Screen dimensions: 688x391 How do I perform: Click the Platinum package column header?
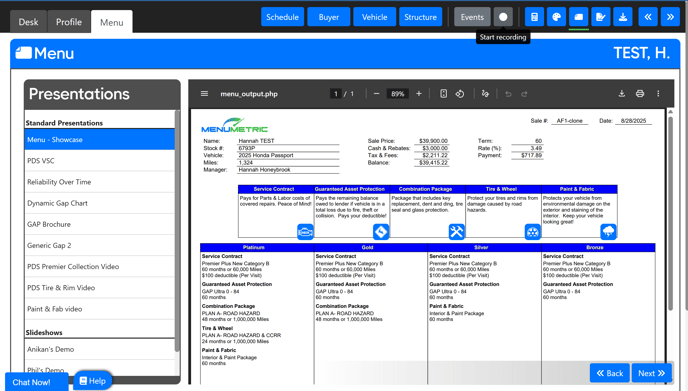257,248
